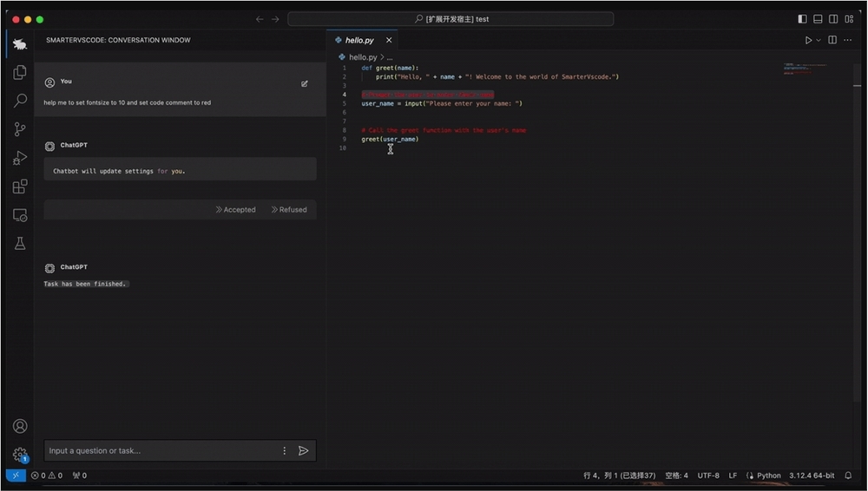Screen dimensions: 868x491
Task: Open the Extensions view
Action: [x=19, y=187]
